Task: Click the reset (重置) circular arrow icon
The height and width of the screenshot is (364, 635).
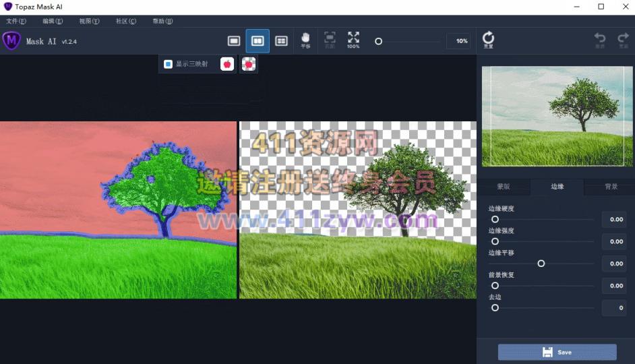Action: [489, 40]
